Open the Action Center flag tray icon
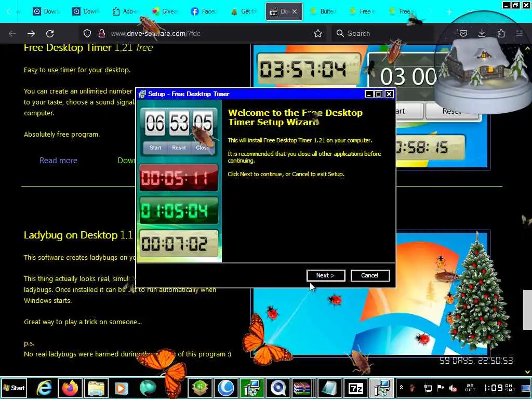This screenshot has width=532, height=399. [441, 388]
